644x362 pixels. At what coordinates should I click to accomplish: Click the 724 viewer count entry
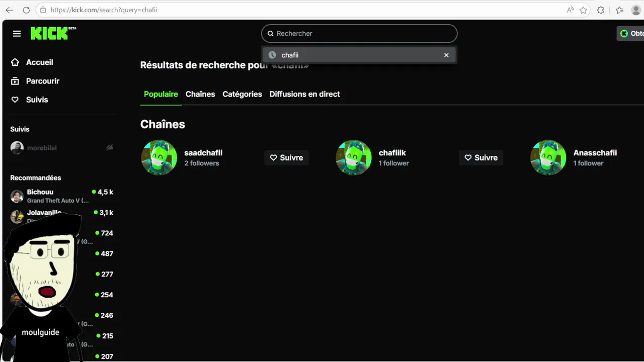tap(104, 233)
